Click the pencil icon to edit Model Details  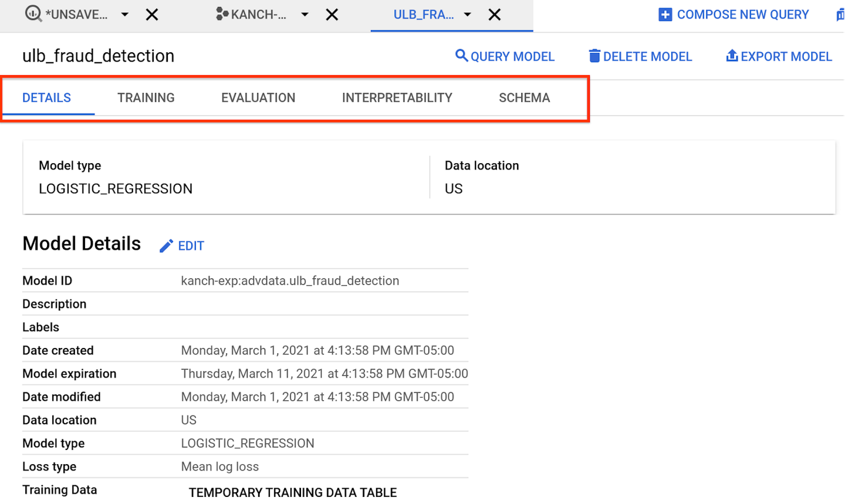pos(166,245)
